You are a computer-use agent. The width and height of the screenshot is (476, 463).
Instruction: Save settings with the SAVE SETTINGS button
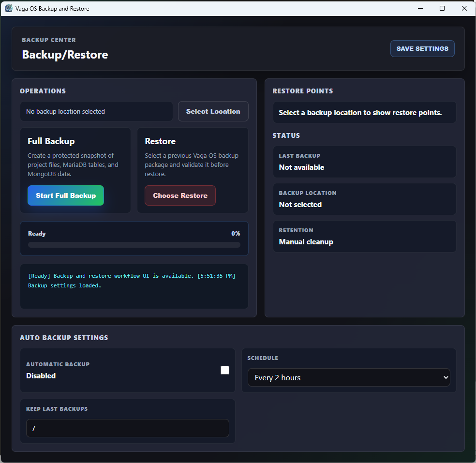pos(422,48)
